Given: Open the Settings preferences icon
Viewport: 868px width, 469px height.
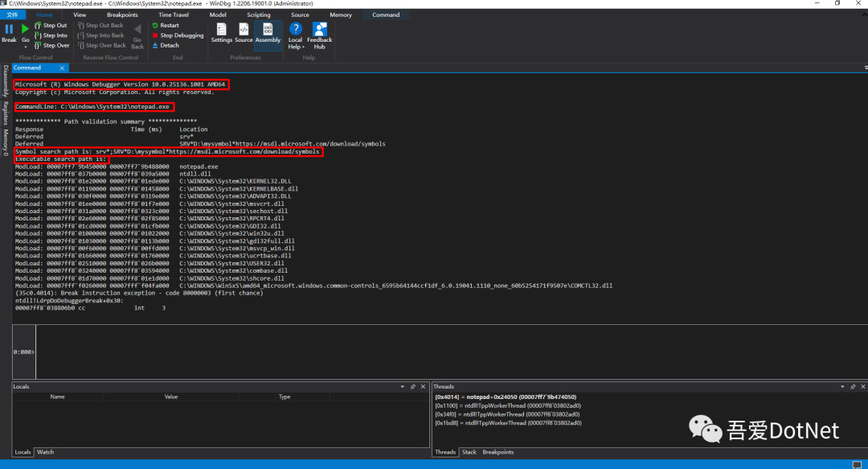Looking at the screenshot, I should pos(222,33).
